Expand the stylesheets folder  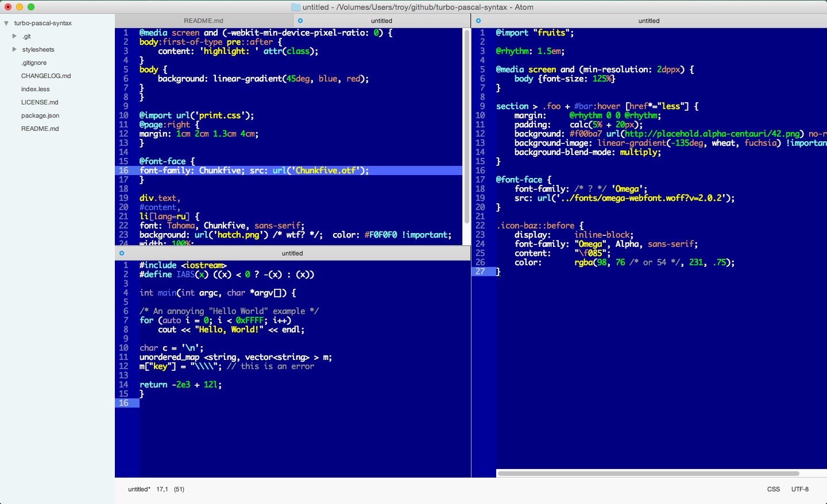click(14, 49)
